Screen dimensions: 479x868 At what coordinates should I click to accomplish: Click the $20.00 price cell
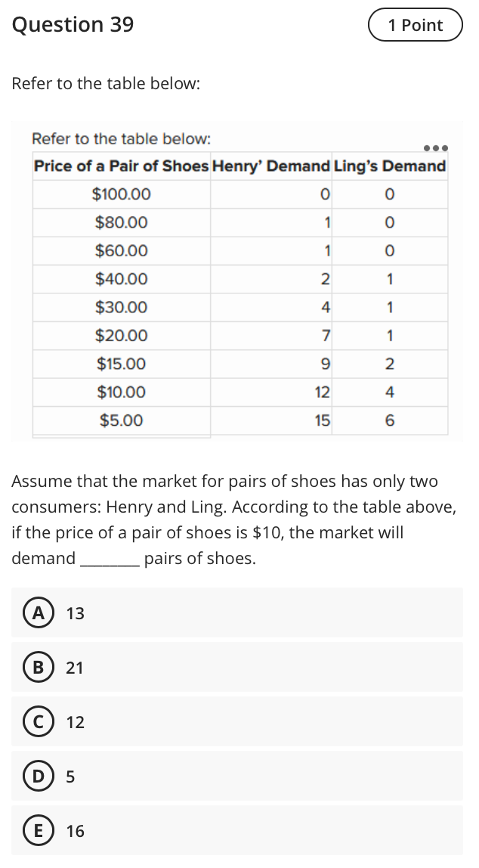(122, 336)
